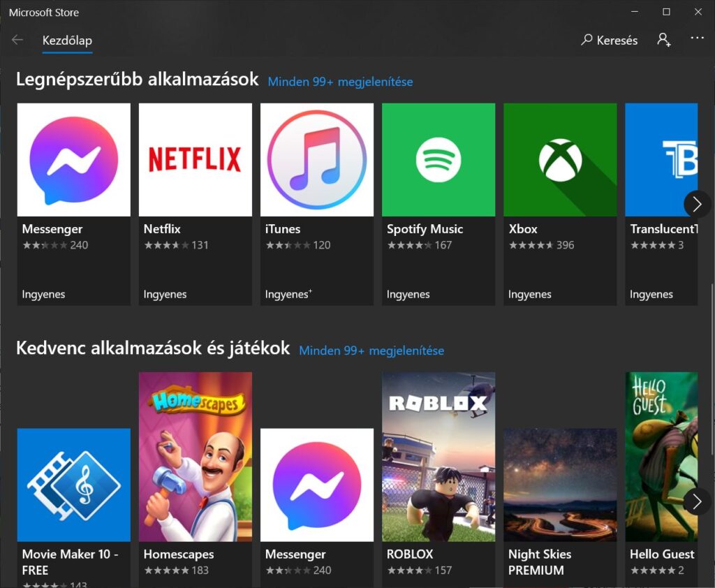Viewport: 715px width, 588px height.
Task: Click the Netflix Ingyenes price label
Action: [165, 294]
